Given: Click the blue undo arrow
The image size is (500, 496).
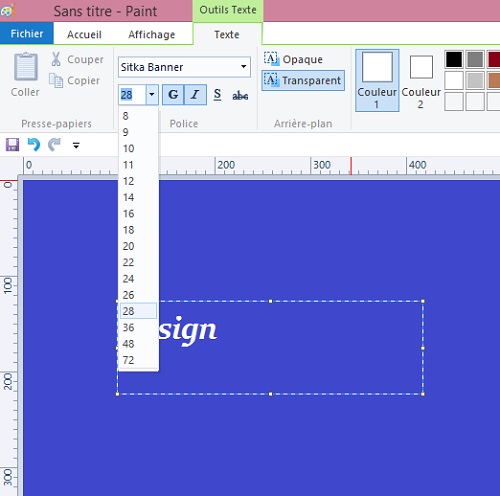Looking at the screenshot, I should pyautogui.click(x=34, y=145).
